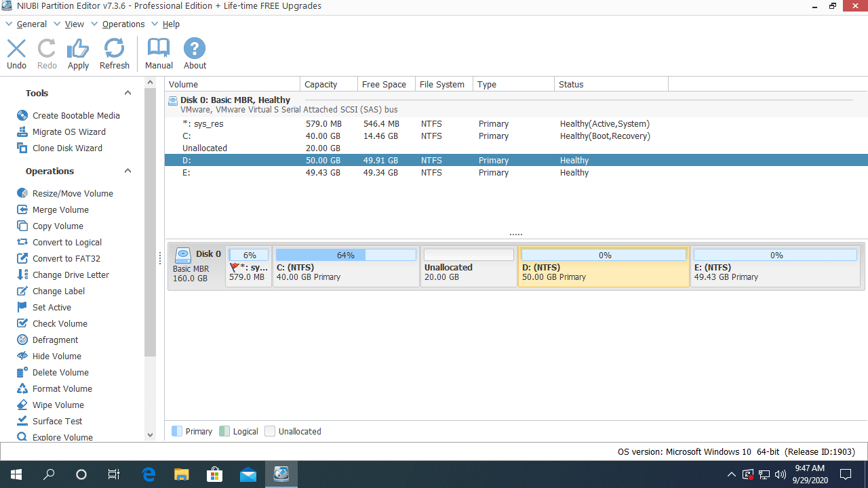Open Clone Disk Wizard
This screenshot has width=868, height=488.
pyautogui.click(x=67, y=148)
